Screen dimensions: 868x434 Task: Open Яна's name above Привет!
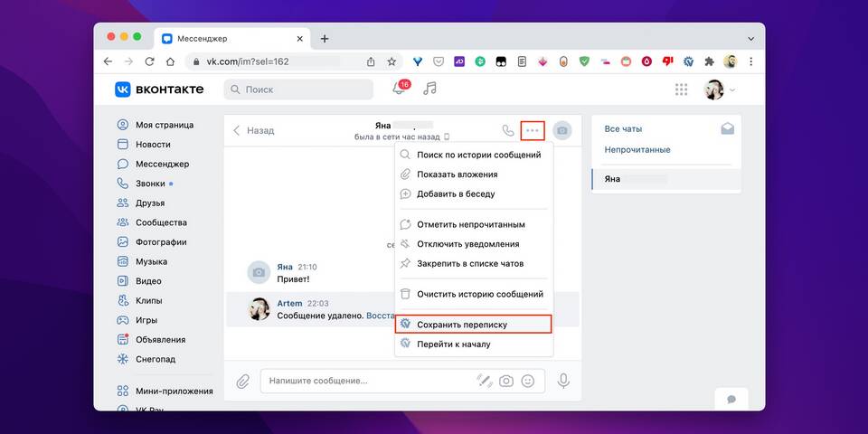285,268
